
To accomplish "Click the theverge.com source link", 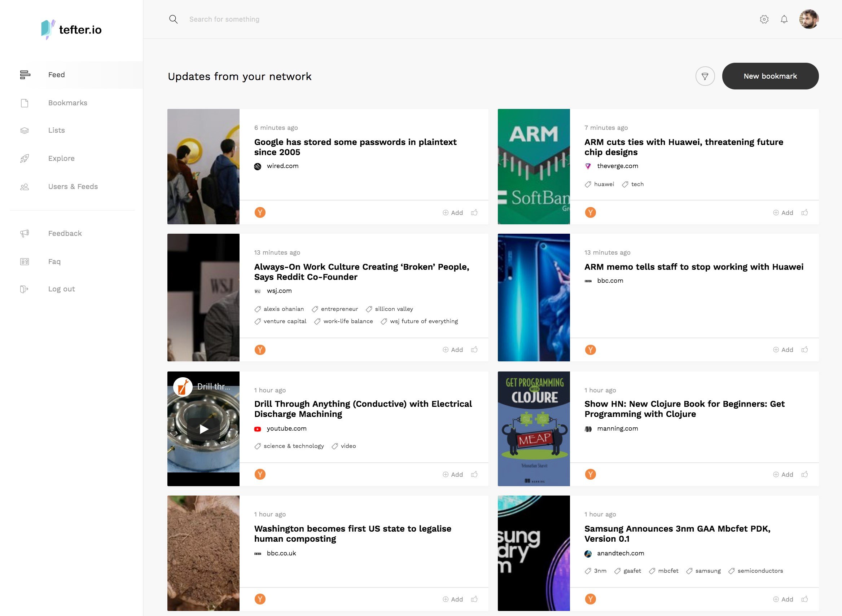I will [x=611, y=166].
